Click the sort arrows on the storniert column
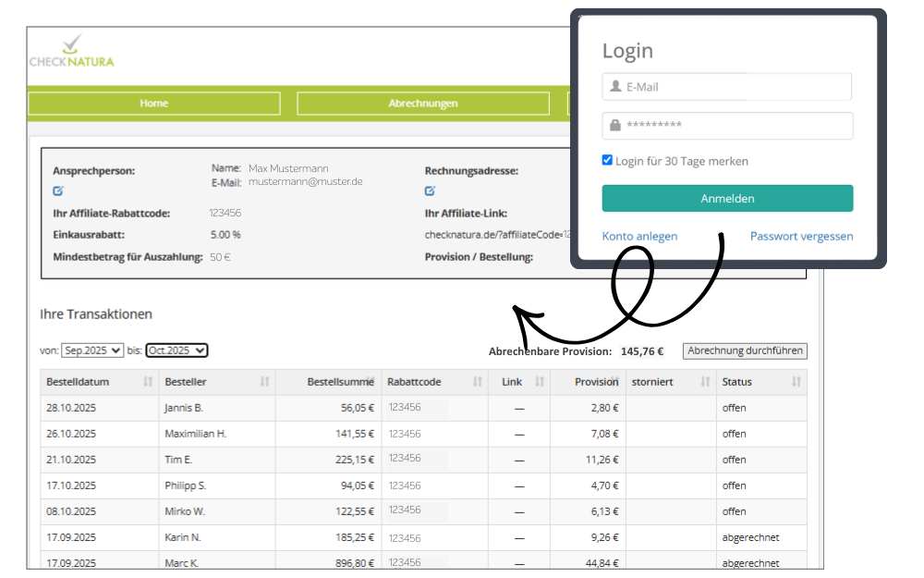Image resolution: width=924 pixels, height=578 pixels. (x=706, y=381)
